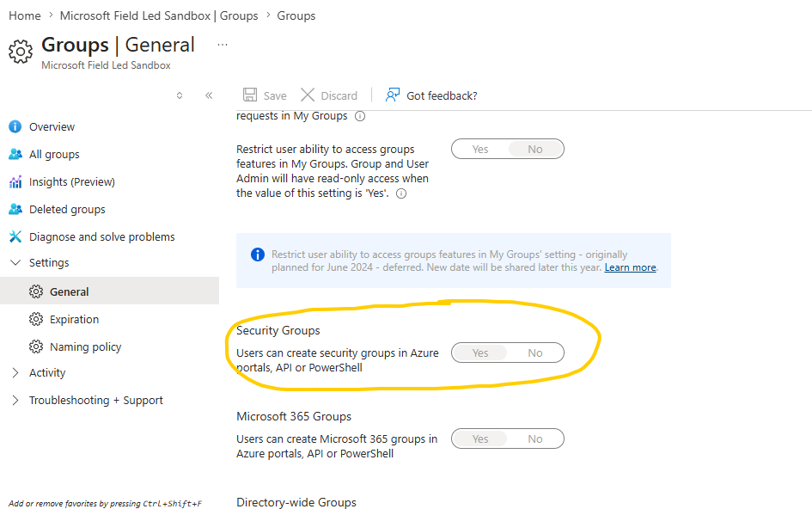Click the Overview info icon

(15, 126)
